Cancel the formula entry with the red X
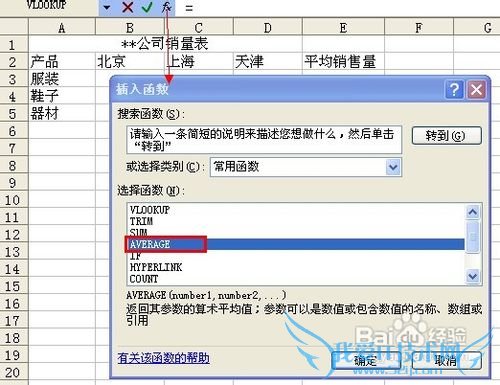Viewport: 500px width, 385px height. tap(127, 7)
